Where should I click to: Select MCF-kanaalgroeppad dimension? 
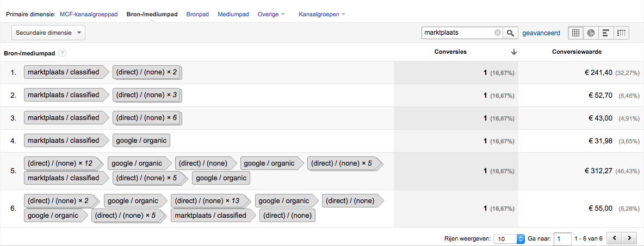pos(89,14)
